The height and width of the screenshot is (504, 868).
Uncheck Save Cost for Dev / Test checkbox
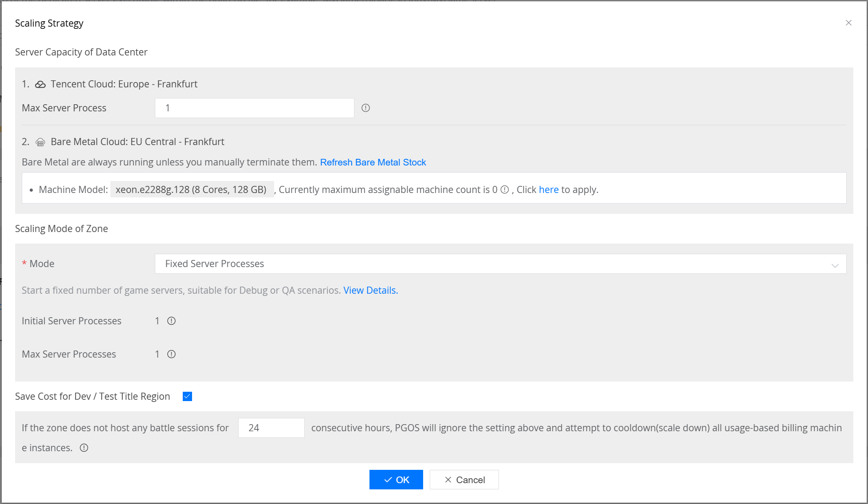[187, 396]
